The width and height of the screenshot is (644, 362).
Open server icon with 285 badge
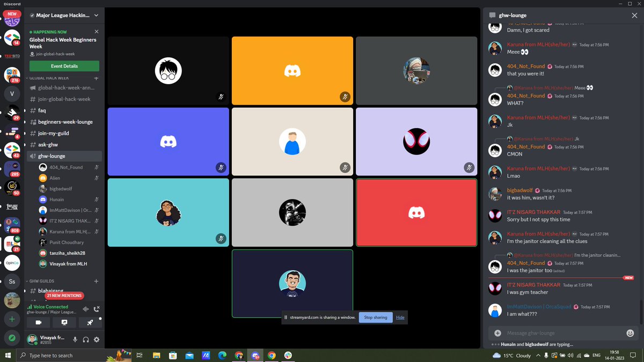(12, 169)
